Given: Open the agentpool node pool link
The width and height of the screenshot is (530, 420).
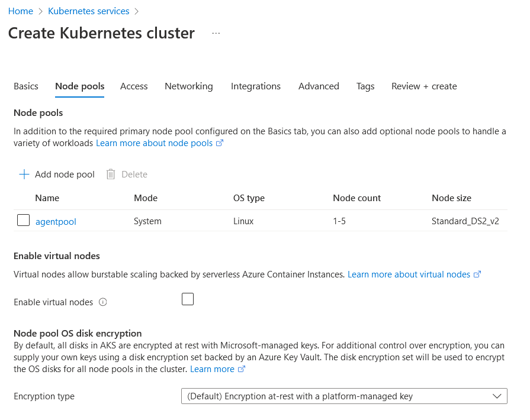Looking at the screenshot, I should [56, 222].
